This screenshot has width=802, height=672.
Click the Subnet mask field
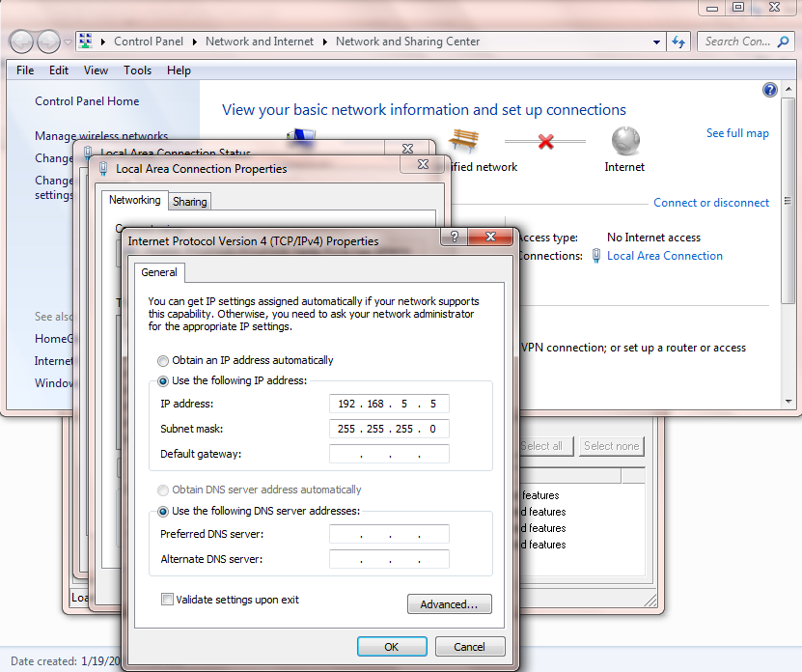pyautogui.click(x=389, y=429)
